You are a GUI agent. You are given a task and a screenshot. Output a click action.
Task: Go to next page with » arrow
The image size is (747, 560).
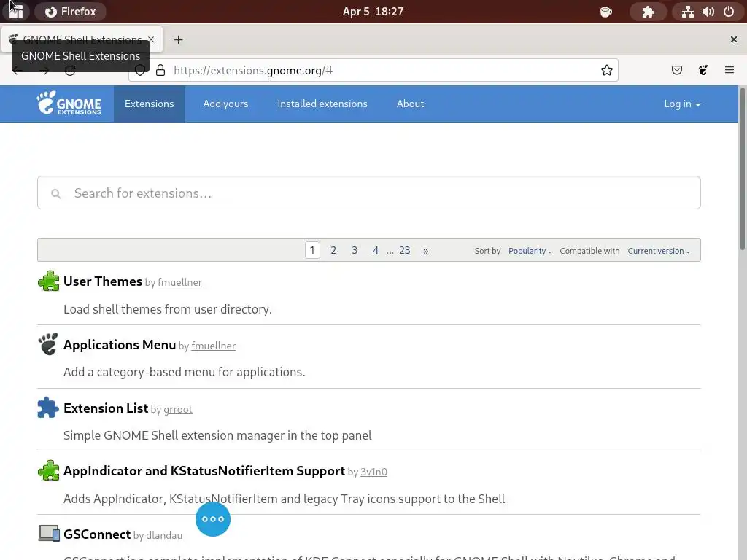click(x=425, y=251)
